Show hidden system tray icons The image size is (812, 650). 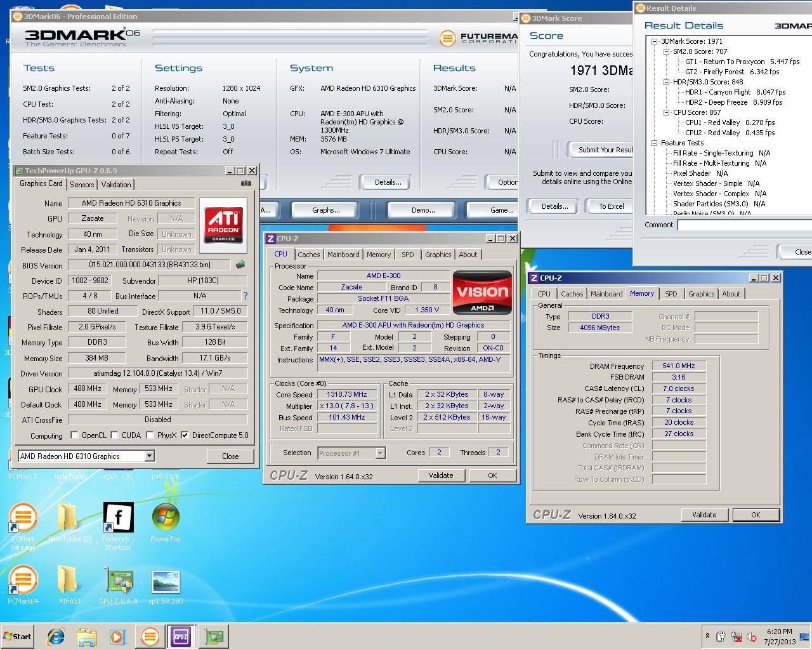[x=707, y=636]
